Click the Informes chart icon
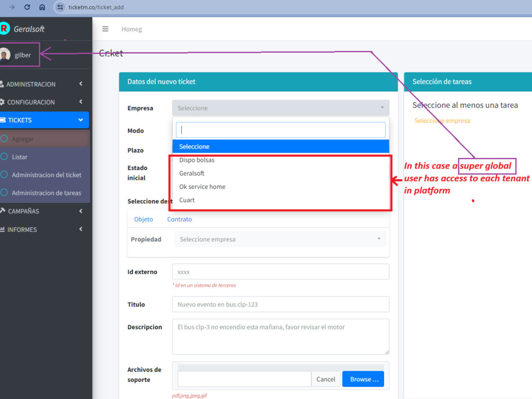 tap(2, 229)
